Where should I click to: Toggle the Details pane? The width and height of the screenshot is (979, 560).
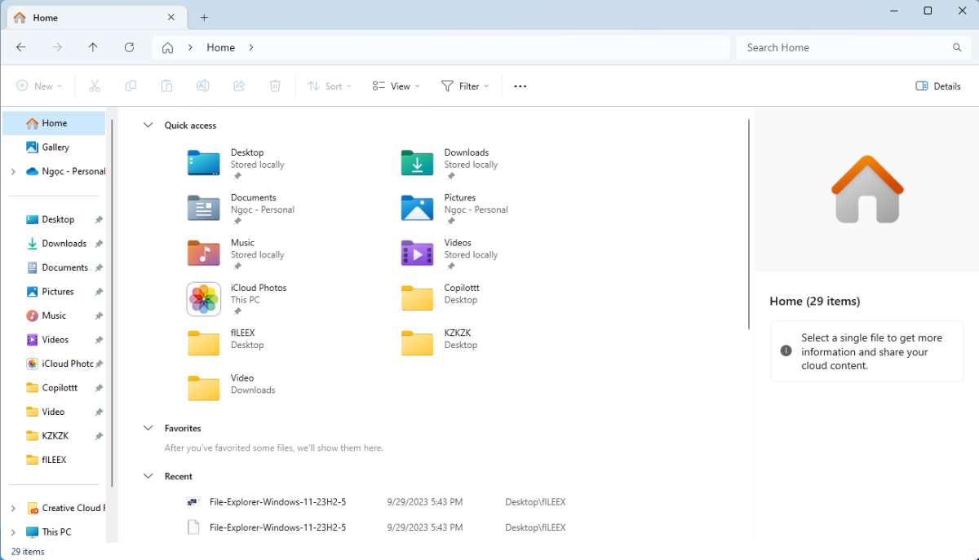coord(938,86)
